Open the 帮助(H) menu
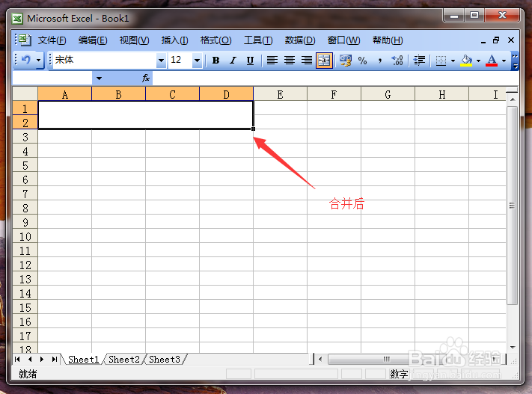The image size is (532, 394). (388, 40)
